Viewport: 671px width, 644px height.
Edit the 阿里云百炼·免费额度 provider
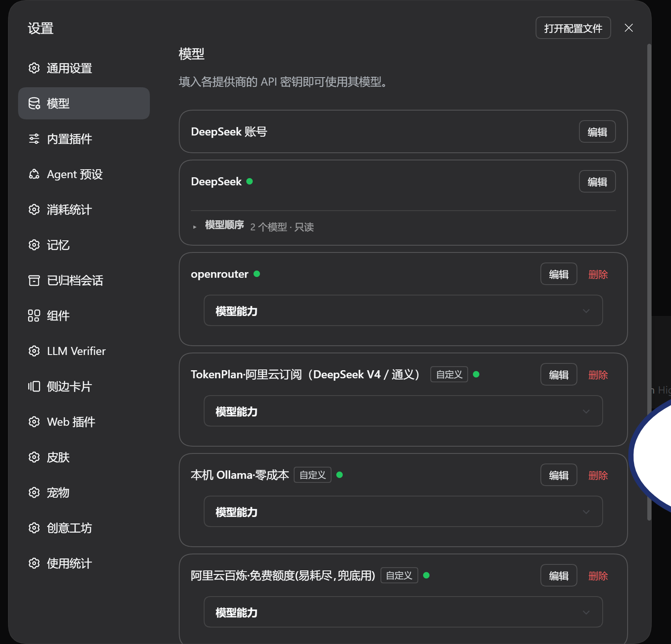(558, 575)
